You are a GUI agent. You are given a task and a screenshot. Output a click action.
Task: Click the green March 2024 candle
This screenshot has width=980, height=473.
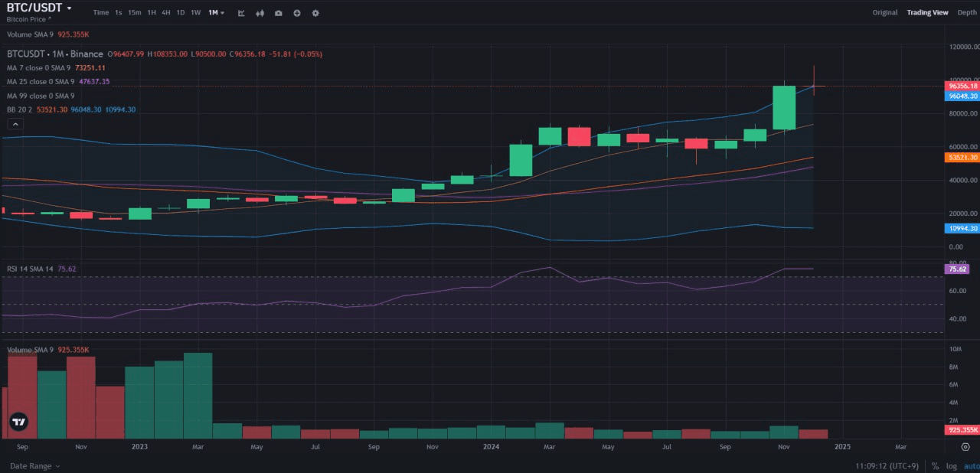coord(550,136)
